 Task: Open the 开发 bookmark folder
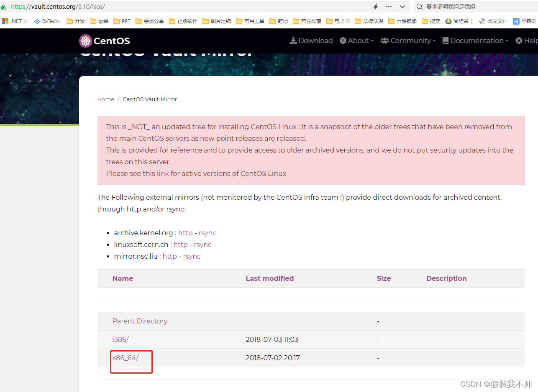pos(76,21)
